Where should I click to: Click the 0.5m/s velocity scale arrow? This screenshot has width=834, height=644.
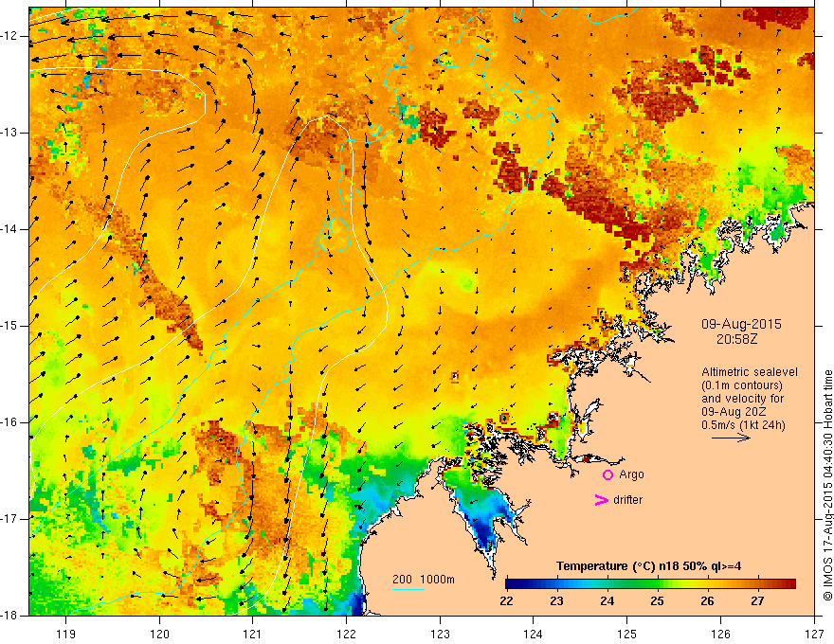click(731, 438)
